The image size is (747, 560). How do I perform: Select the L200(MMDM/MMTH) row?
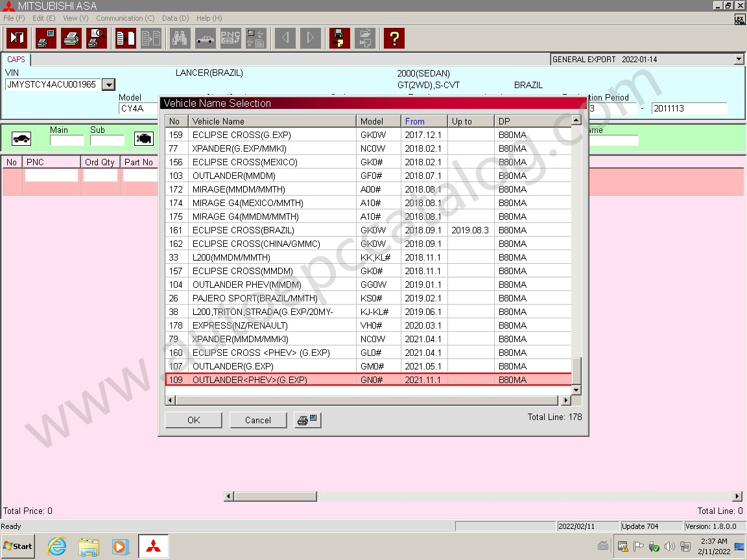coord(368,257)
